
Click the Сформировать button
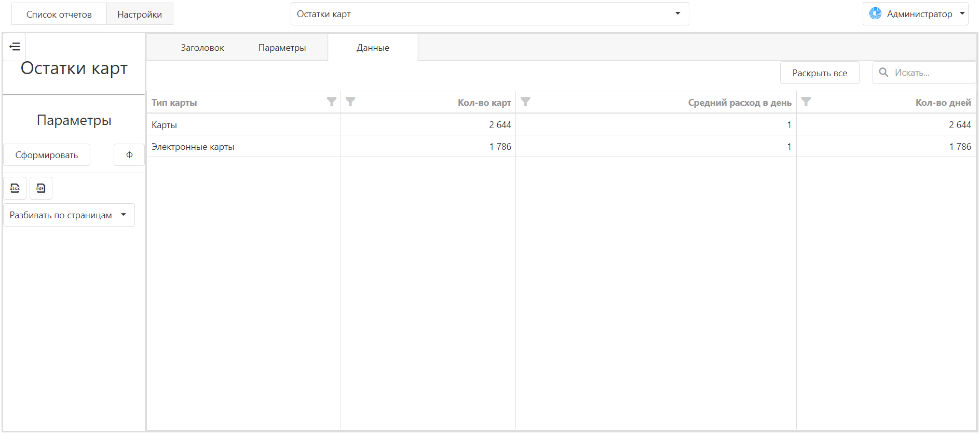coord(47,155)
